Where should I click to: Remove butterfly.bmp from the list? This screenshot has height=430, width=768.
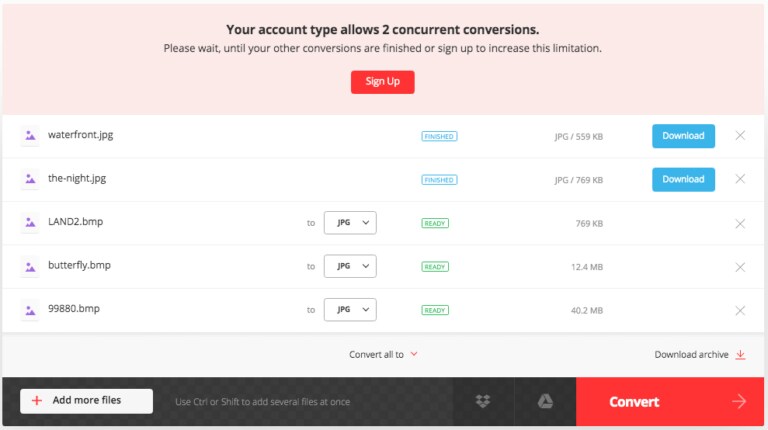point(740,267)
